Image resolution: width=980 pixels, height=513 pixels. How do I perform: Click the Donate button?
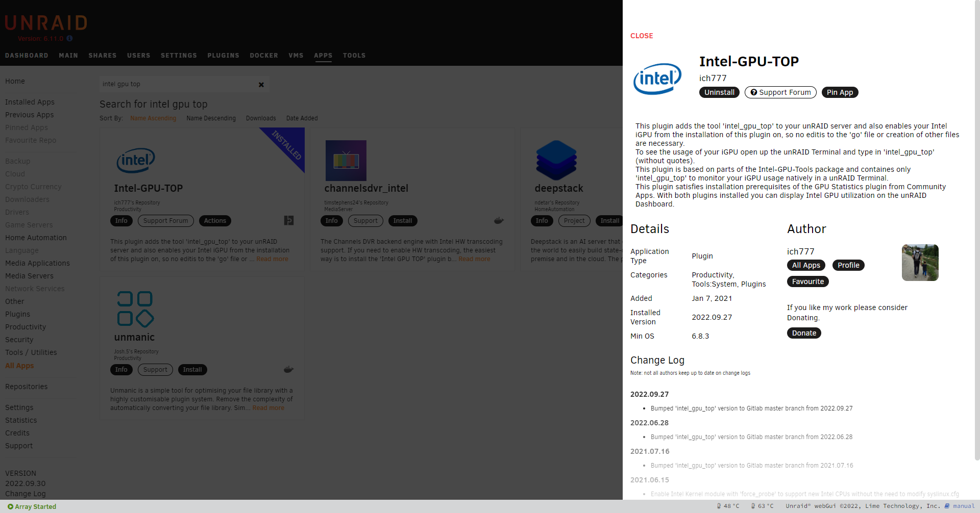[804, 333]
